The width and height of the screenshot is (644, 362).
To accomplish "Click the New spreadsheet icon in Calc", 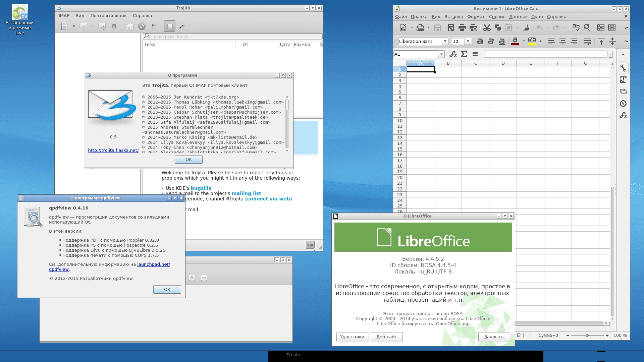I will 403,27.
